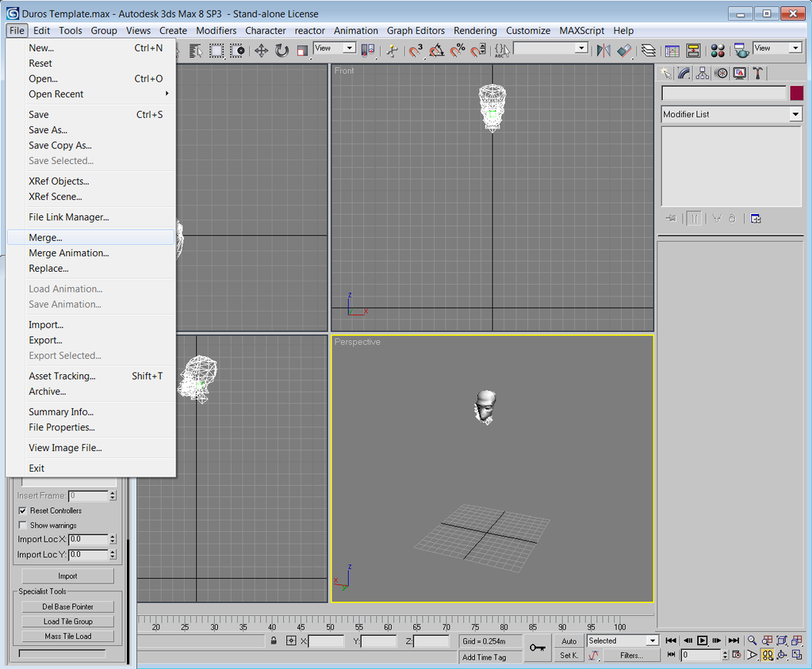
Task: Click the Mass Tile Load button
Action: click(68, 636)
